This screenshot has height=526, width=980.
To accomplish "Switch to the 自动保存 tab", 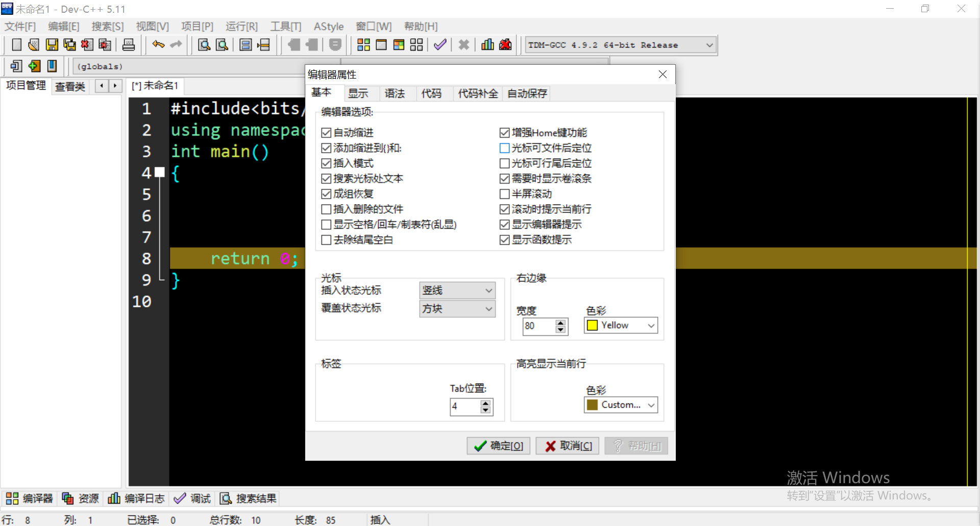I will click(x=527, y=93).
